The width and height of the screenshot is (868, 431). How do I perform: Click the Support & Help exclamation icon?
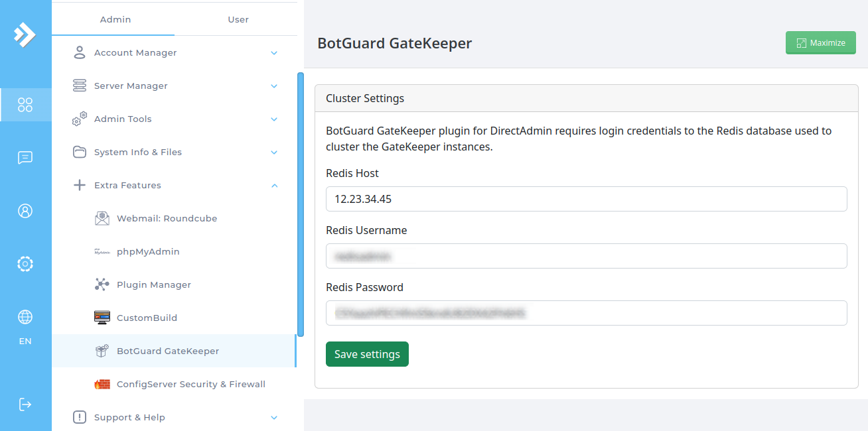coord(80,417)
